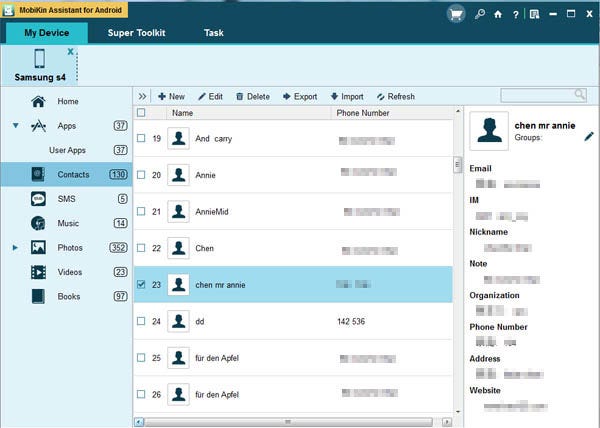Disconnect Samsung s4 with the X
The image size is (600, 428).
point(70,51)
